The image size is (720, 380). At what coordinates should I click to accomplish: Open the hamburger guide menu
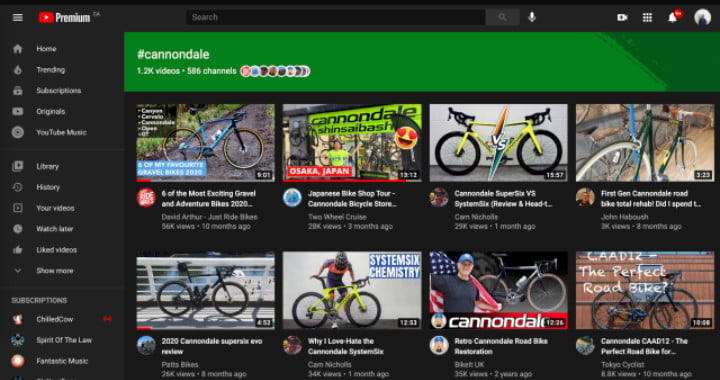[x=17, y=17]
